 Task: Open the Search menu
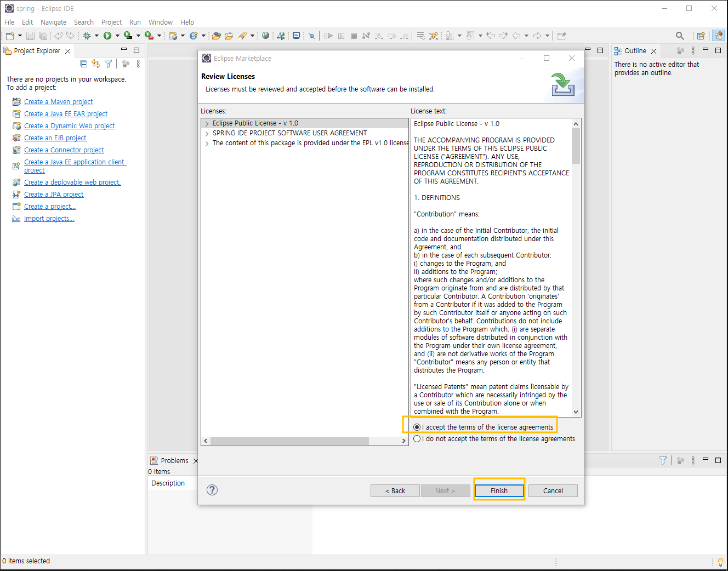84,22
